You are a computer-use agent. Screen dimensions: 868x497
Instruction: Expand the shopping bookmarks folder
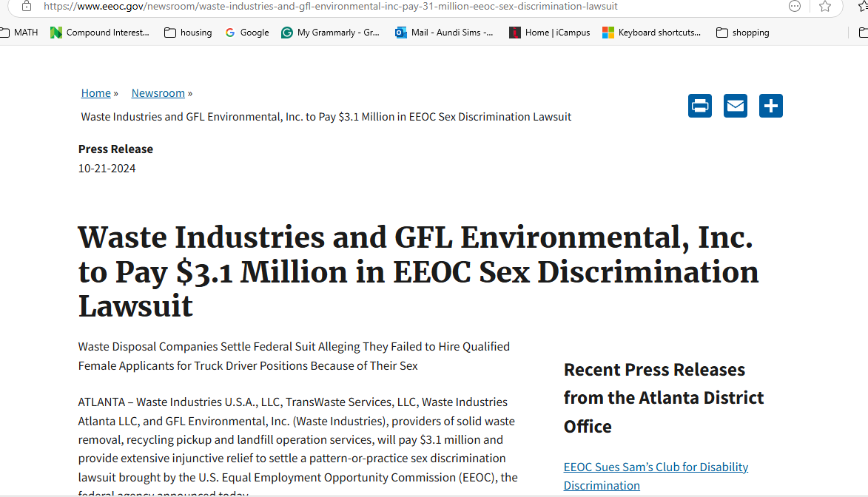pyautogui.click(x=742, y=33)
